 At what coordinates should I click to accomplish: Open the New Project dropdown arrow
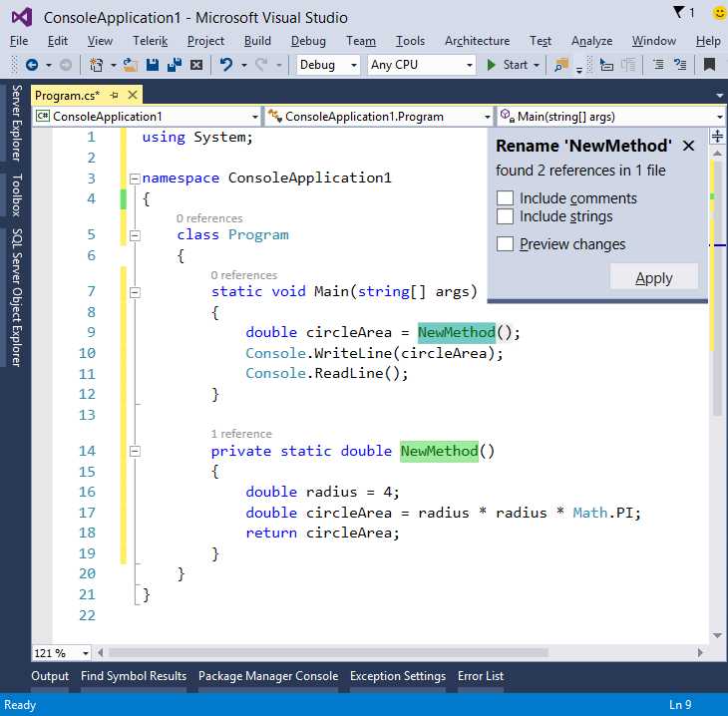(113, 65)
